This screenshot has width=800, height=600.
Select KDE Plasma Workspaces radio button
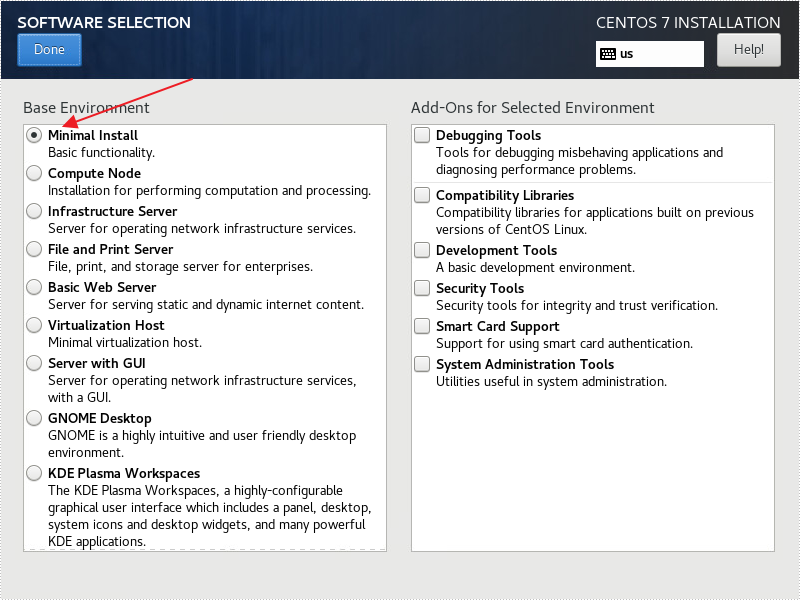[34, 473]
